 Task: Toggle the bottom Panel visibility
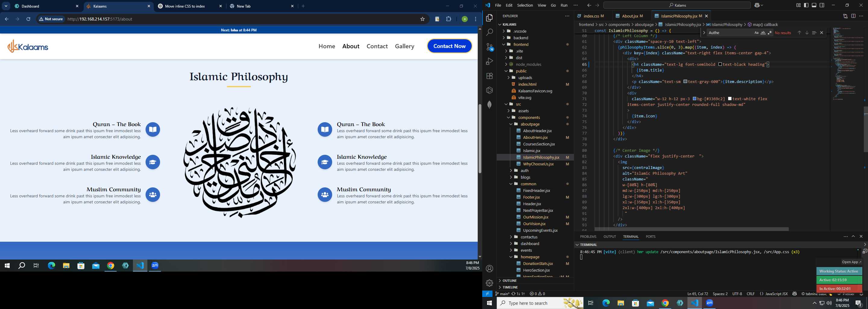(814, 5)
